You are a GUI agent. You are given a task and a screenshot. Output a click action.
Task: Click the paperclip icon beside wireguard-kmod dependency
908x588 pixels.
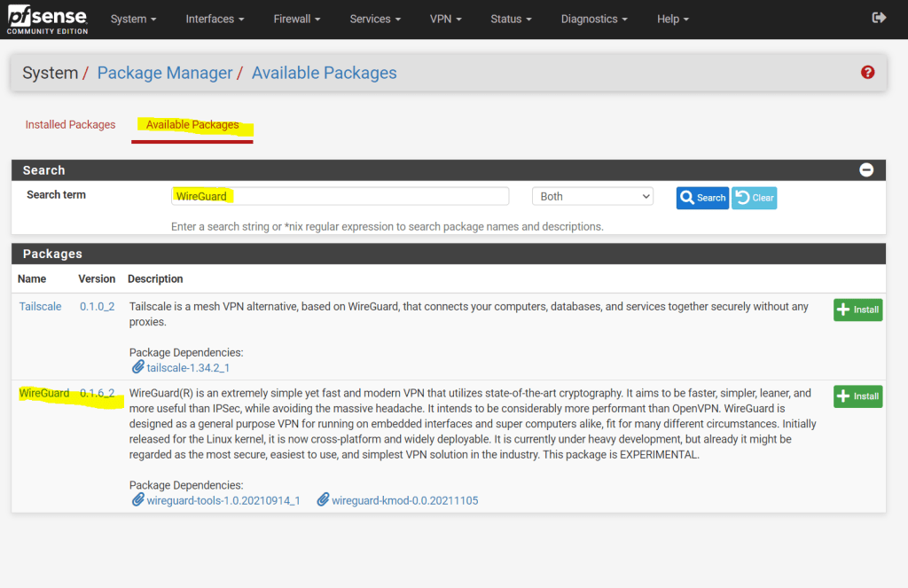(x=323, y=500)
